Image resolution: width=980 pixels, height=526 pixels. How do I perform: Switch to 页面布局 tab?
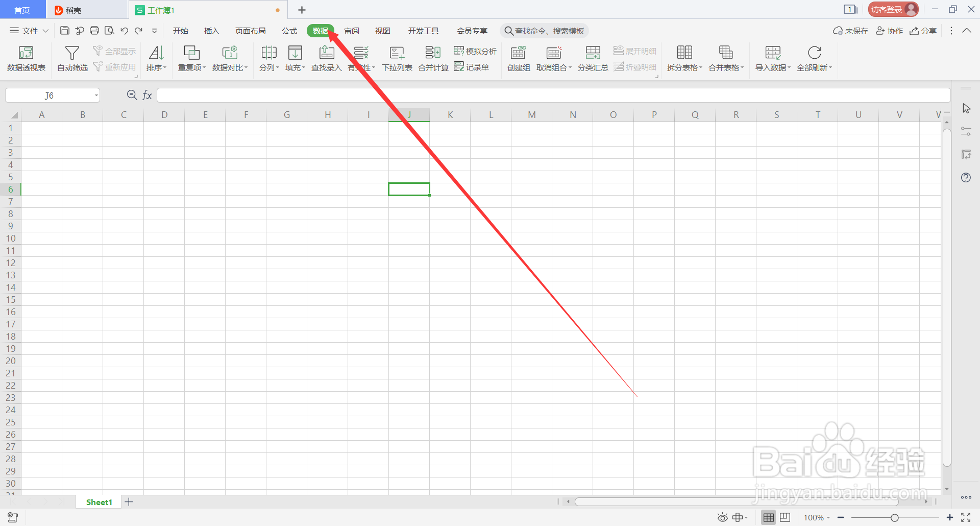(x=250, y=31)
